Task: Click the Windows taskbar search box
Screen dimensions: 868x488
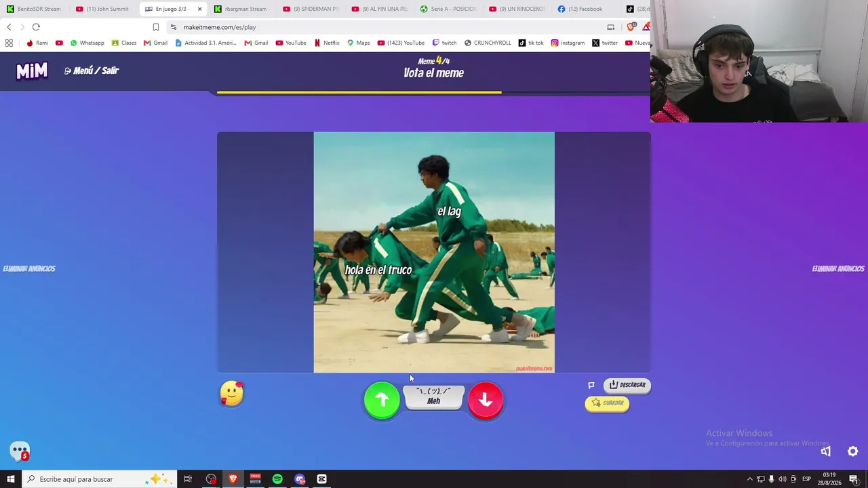Action: (x=99, y=479)
